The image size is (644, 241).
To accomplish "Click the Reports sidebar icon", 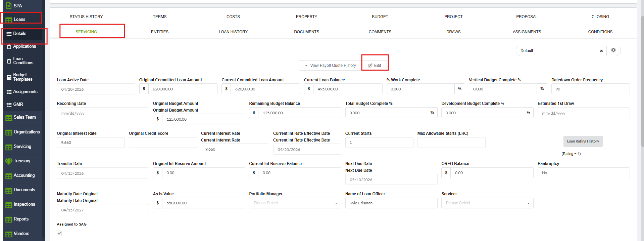I will tap(9, 219).
